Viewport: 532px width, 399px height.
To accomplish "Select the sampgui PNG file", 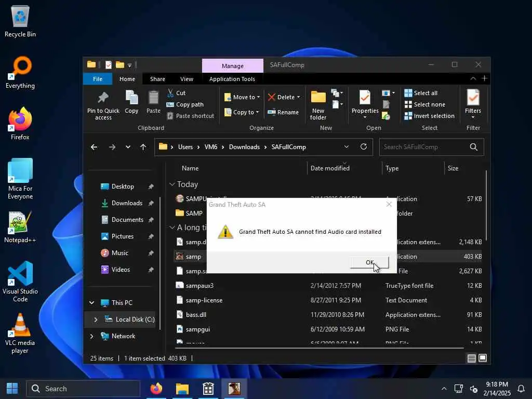I will tap(198, 329).
